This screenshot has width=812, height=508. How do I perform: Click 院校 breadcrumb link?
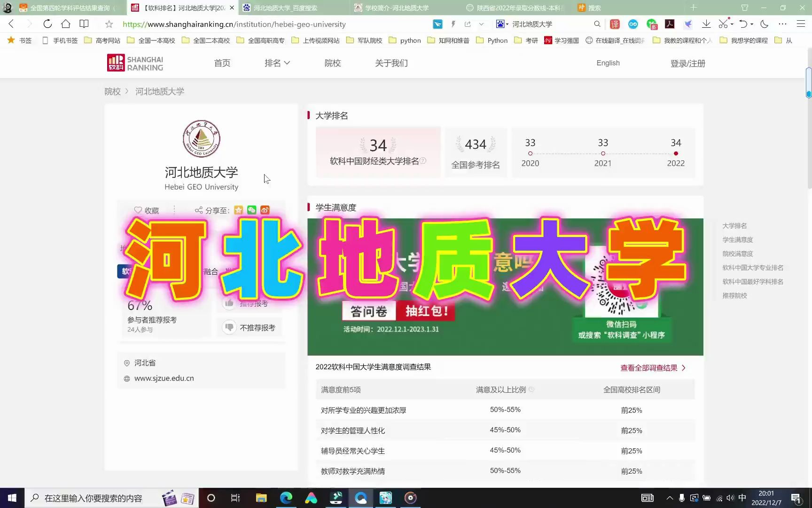[113, 91]
